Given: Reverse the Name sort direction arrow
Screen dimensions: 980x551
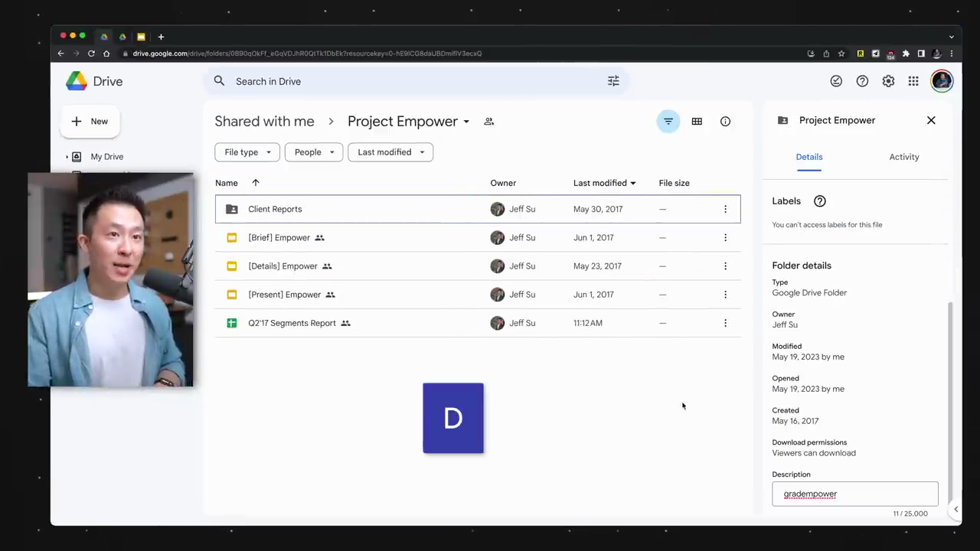Looking at the screenshot, I should click(x=256, y=183).
